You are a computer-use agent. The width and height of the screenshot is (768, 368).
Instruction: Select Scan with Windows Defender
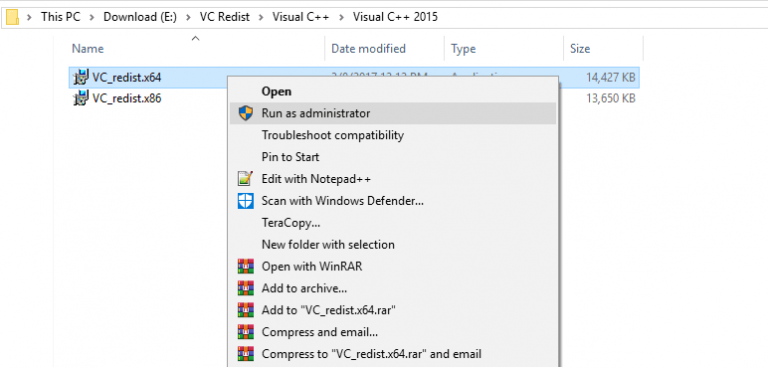(393, 200)
